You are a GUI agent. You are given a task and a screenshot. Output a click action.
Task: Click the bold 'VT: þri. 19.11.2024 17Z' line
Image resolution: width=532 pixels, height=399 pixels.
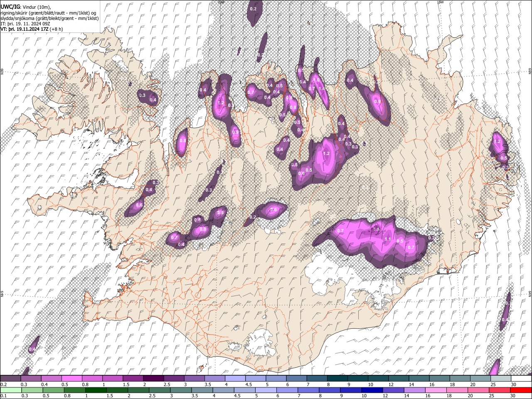24,29
